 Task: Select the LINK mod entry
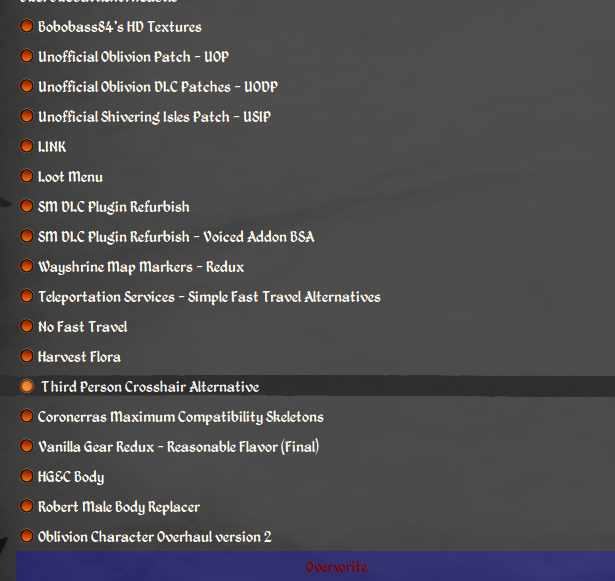[x=52, y=147]
